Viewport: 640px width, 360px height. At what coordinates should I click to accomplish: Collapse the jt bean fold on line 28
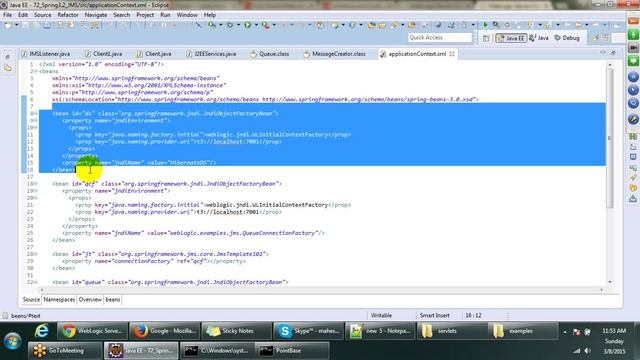(36, 254)
